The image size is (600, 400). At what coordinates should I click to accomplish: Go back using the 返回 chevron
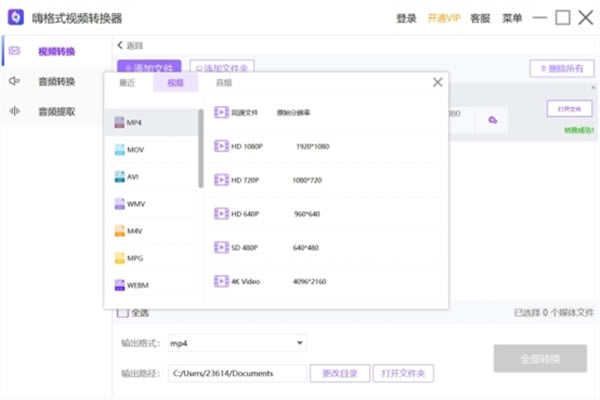121,45
